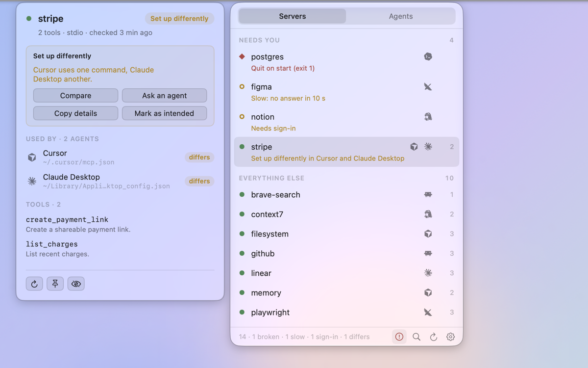Select the notion server
This screenshot has height=368, width=588.
[346, 122]
